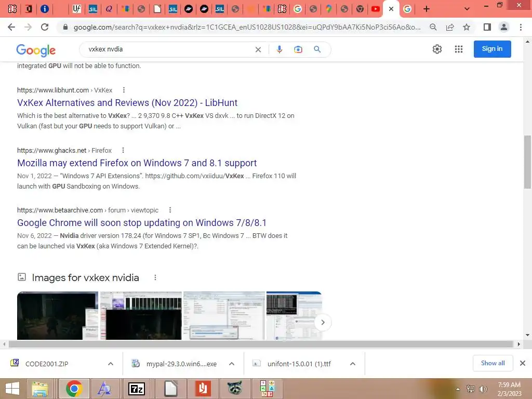
Task: Open options for the ghacks.net result
Action: 123,150
